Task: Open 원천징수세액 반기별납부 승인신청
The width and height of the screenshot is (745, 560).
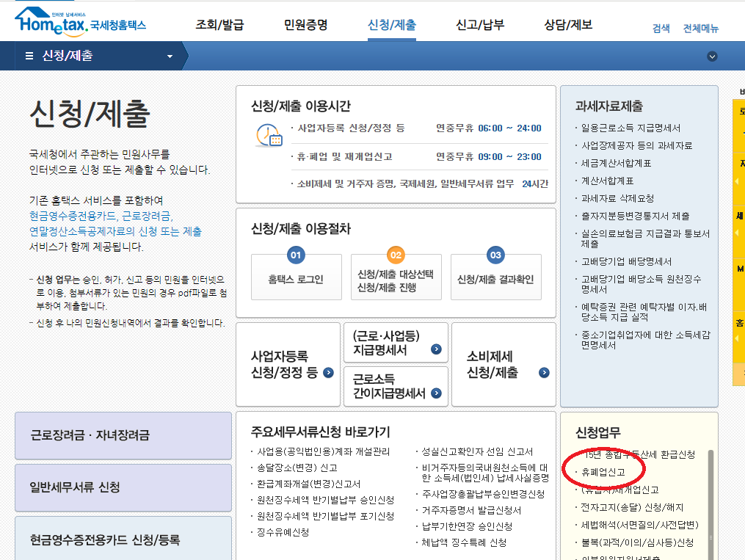Action: click(x=325, y=500)
